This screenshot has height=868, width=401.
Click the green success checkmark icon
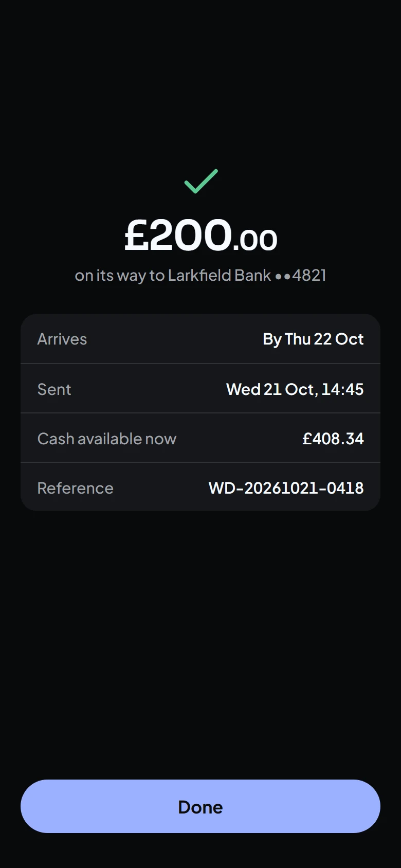(x=201, y=181)
